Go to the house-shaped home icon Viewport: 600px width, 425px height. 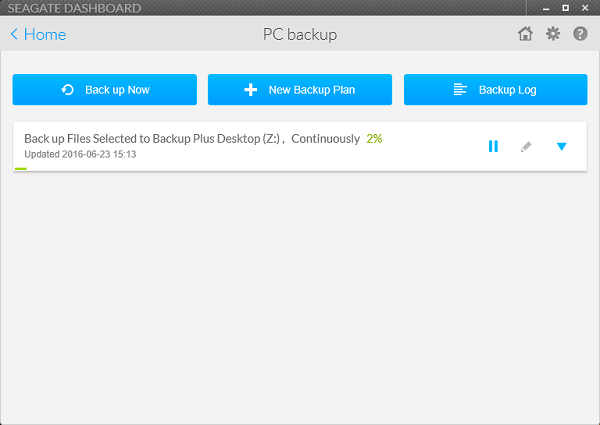[525, 34]
